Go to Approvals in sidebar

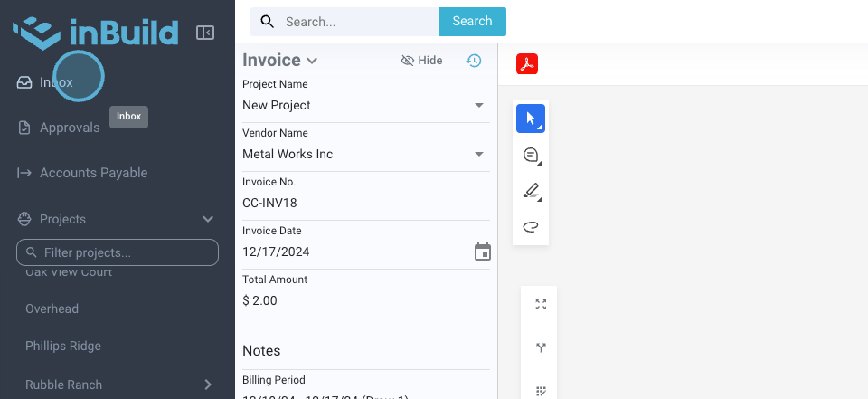pyautogui.click(x=70, y=128)
